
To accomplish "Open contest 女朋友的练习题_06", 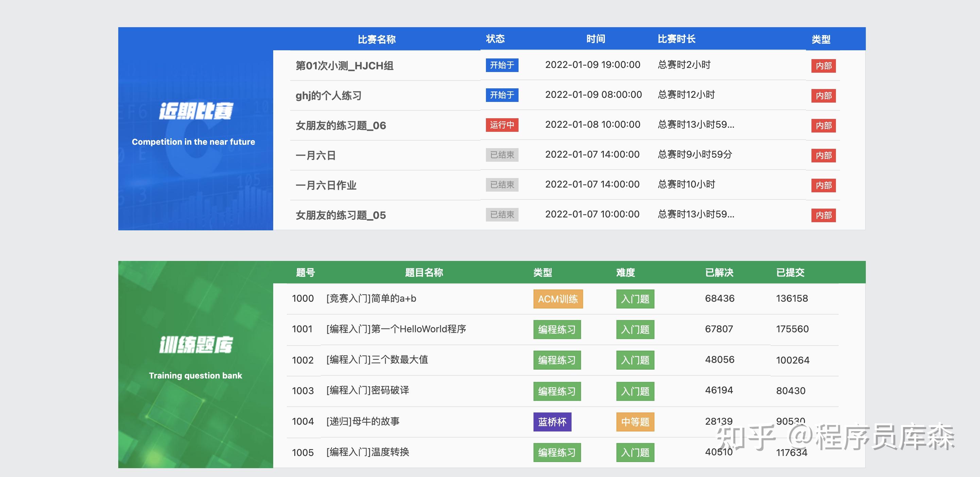I will click(x=340, y=125).
